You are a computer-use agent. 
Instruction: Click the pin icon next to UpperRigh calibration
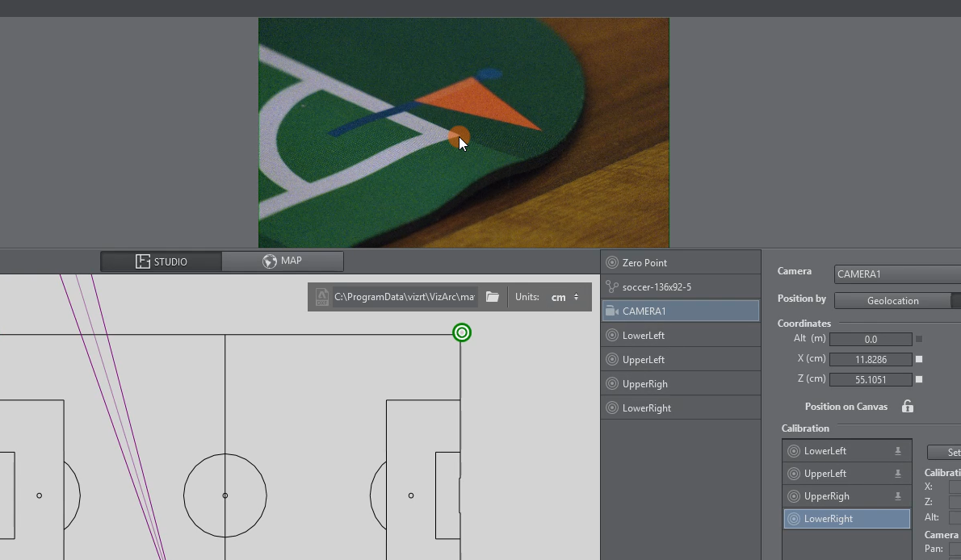click(897, 496)
